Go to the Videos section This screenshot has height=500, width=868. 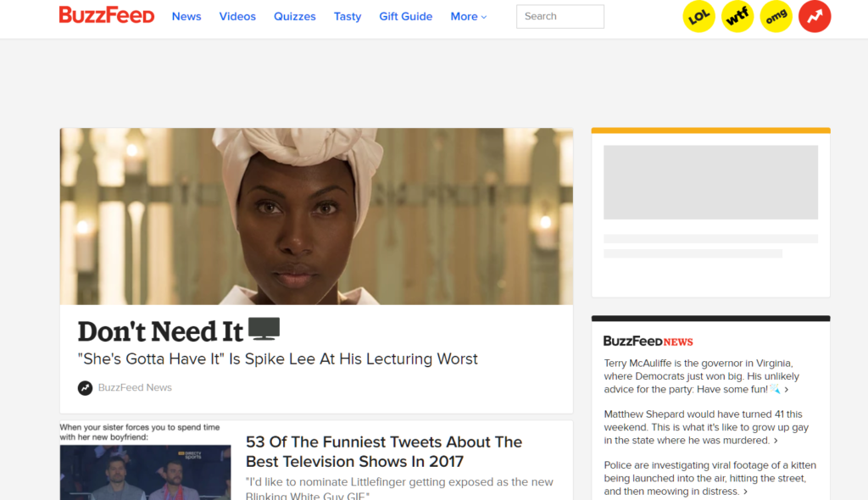pyautogui.click(x=237, y=17)
